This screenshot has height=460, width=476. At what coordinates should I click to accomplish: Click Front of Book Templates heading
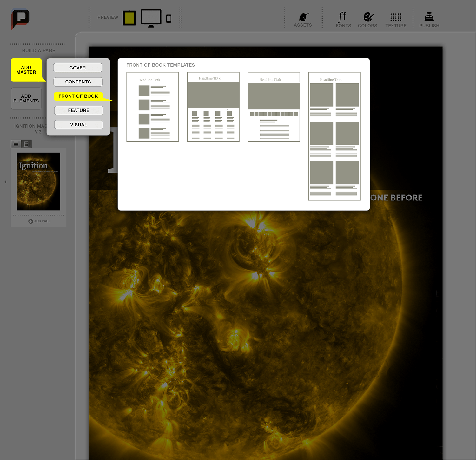click(x=161, y=65)
